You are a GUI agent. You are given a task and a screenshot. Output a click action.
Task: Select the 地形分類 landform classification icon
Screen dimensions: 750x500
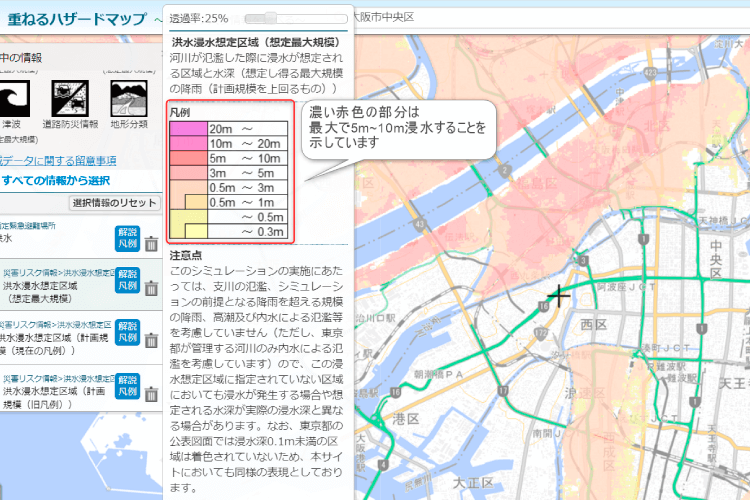(129, 99)
